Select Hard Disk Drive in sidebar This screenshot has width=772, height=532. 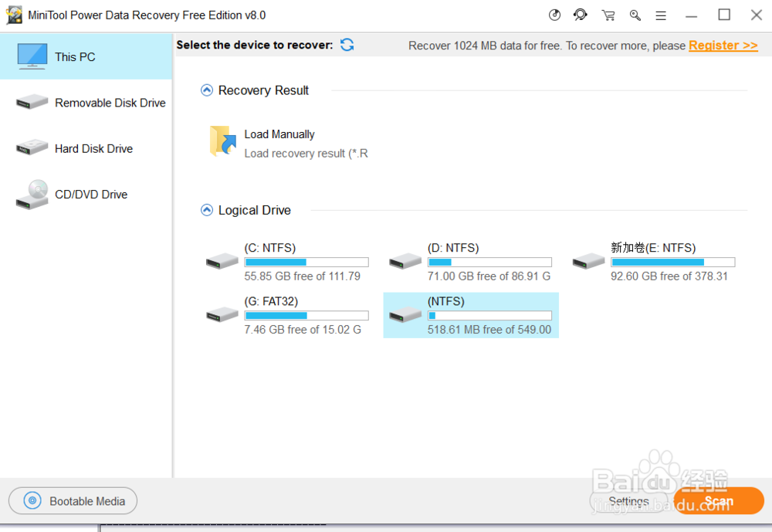[x=86, y=148]
